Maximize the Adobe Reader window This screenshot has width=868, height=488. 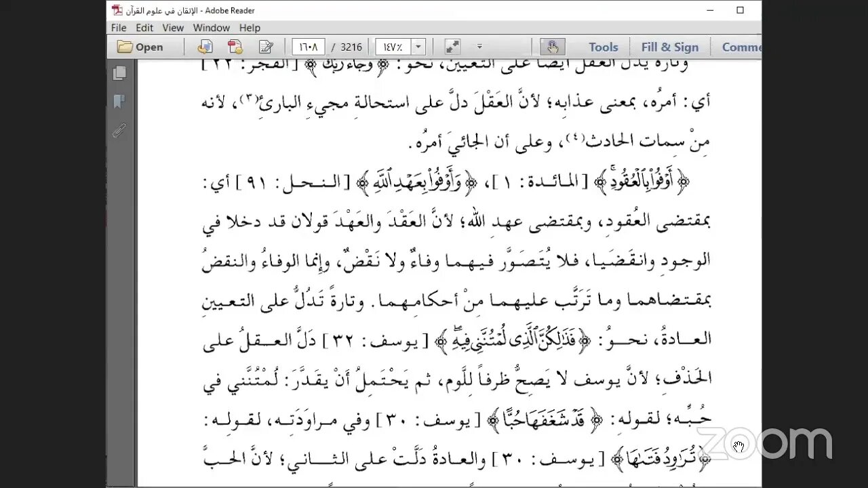[741, 10]
